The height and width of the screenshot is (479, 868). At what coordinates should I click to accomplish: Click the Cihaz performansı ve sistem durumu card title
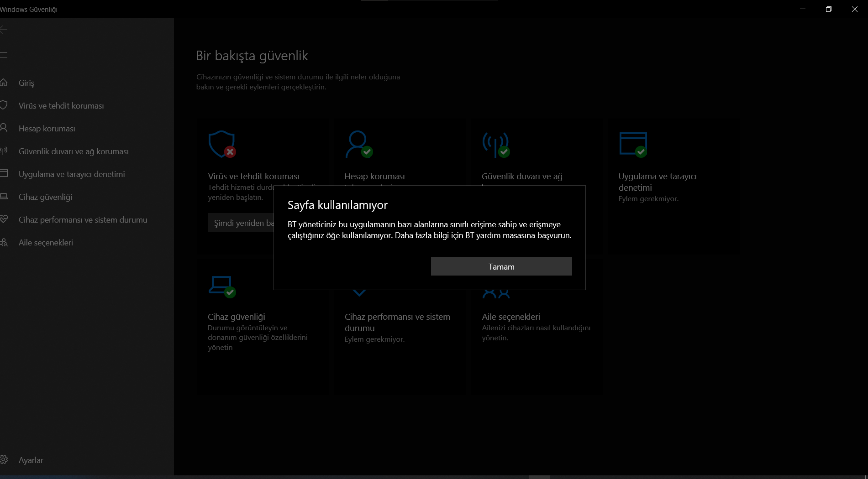397,323
